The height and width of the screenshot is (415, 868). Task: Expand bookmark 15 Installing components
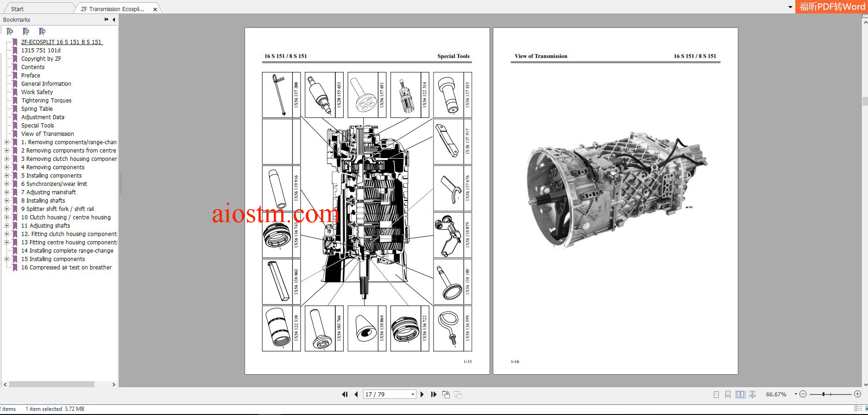coord(6,259)
